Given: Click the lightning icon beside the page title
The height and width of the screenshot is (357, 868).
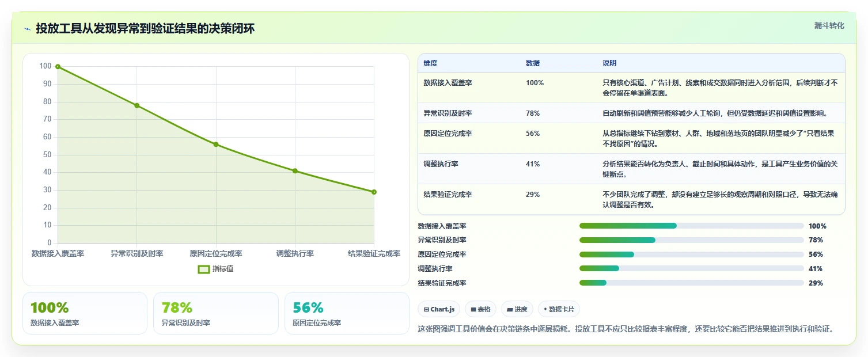Looking at the screenshot, I should click(x=28, y=29).
